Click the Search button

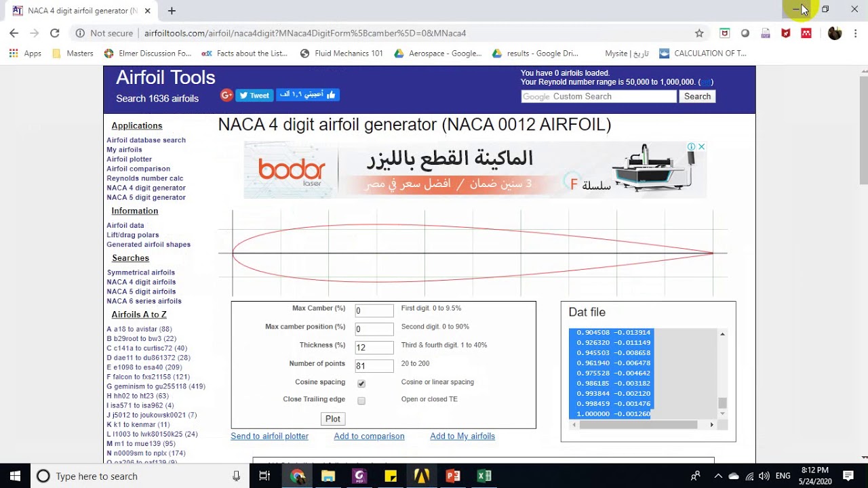pos(697,96)
